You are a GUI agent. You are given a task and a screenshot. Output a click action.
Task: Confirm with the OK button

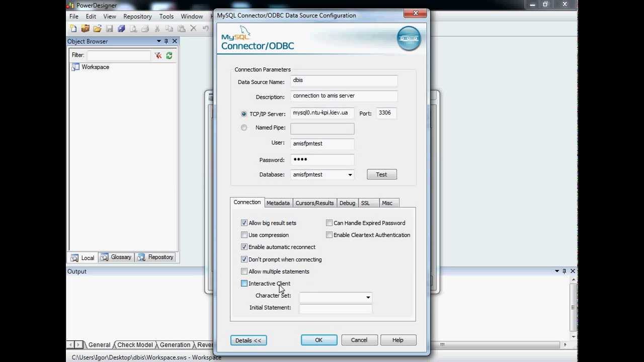[x=319, y=340]
